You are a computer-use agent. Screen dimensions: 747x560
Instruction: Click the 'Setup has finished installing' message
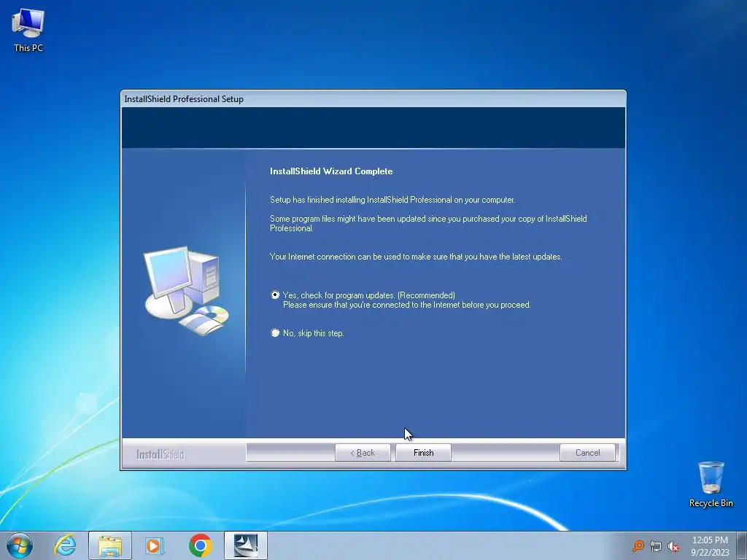point(392,200)
